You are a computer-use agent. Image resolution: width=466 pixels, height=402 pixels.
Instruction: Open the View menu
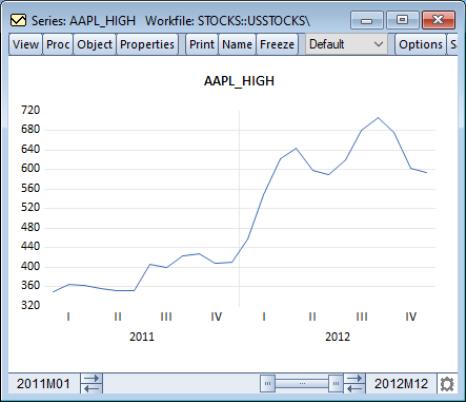26,44
